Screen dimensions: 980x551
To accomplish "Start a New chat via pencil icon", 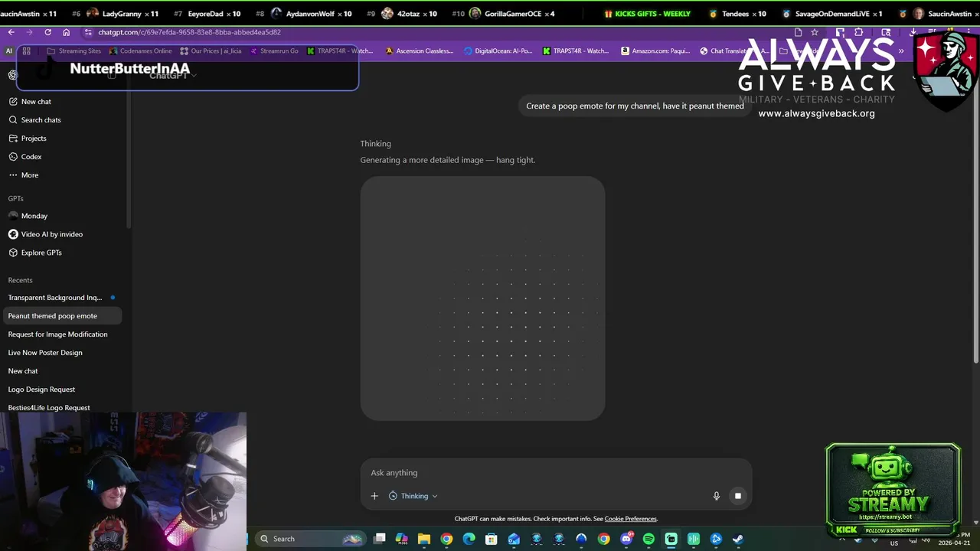I will coord(30,102).
